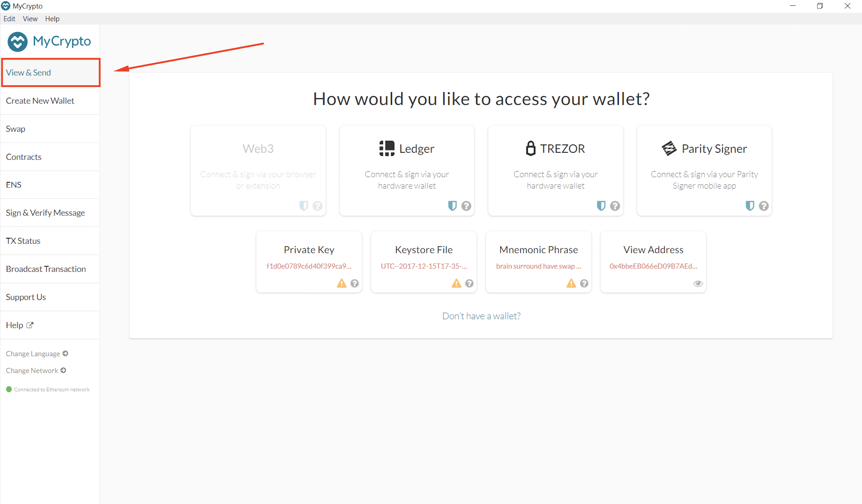Open the Support Us page
This screenshot has height=504, width=862.
50,297
